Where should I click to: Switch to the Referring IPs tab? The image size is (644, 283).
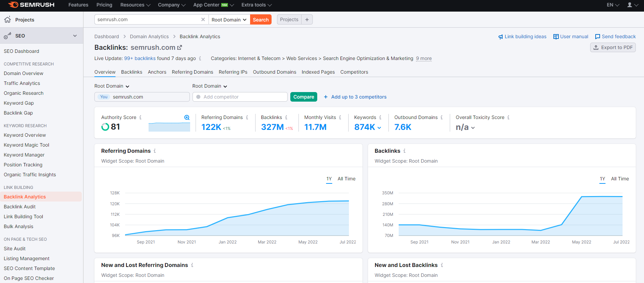233,72
